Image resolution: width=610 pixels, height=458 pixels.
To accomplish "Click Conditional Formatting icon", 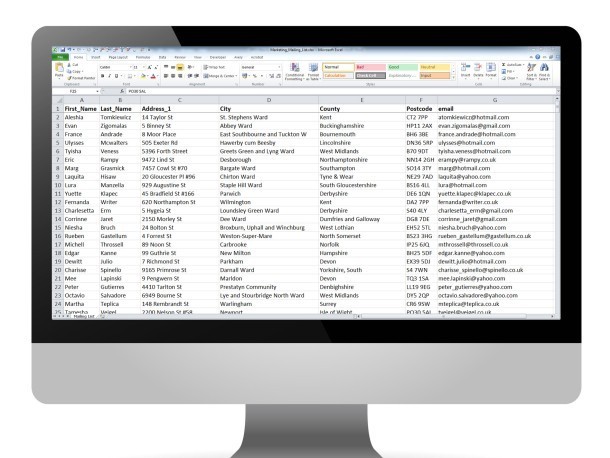I will tap(295, 74).
